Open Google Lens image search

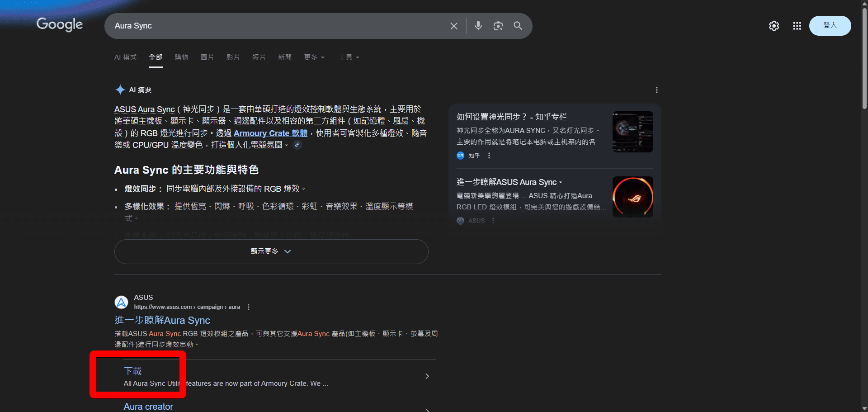[x=498, y=26]
